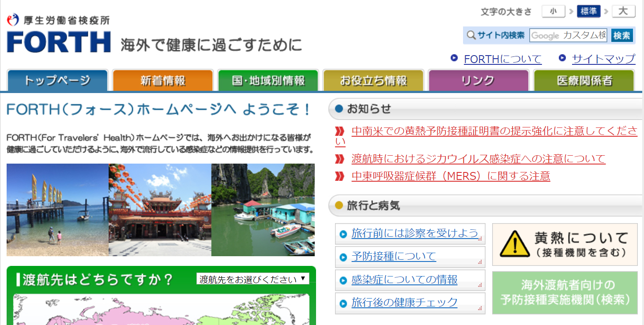Image resolution: width=644 pixels, height=325 pixels.
Task: Click blue bullet icon beside 旅行後の健康チェック
Action: coord(343,303)
